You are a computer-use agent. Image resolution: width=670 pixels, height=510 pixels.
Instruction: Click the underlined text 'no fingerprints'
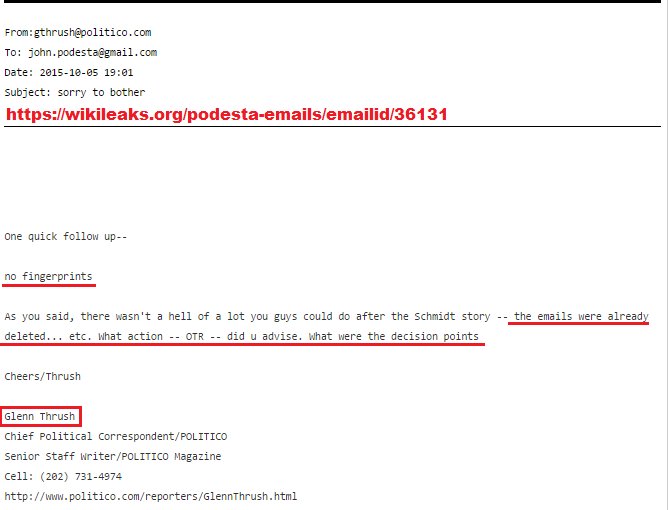tap(48, 276)
